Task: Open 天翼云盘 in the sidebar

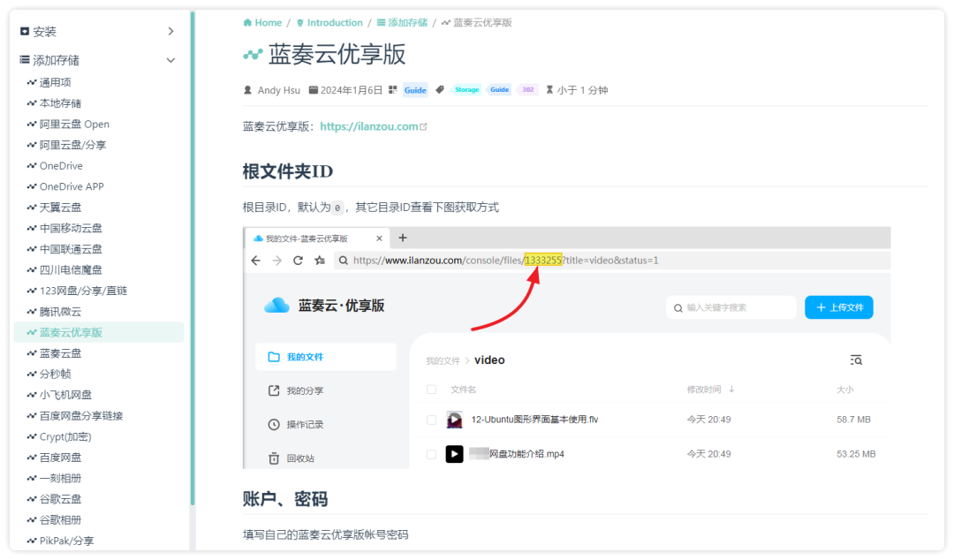Action: [x=99, y=208]
